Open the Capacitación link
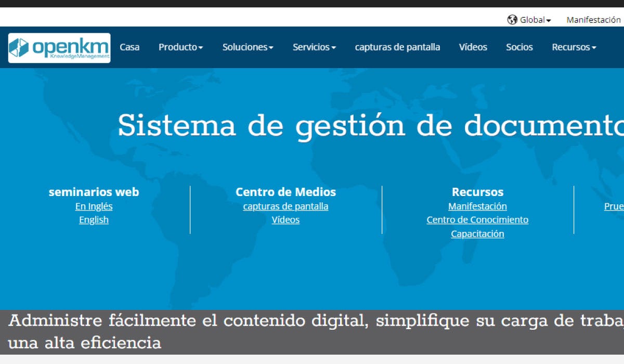 coord(477,234)
